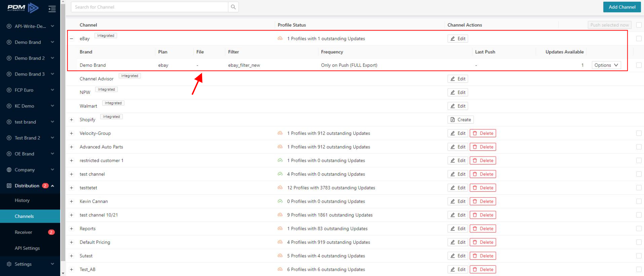Click the registered icon beside OE Brand

coord(9,154)
